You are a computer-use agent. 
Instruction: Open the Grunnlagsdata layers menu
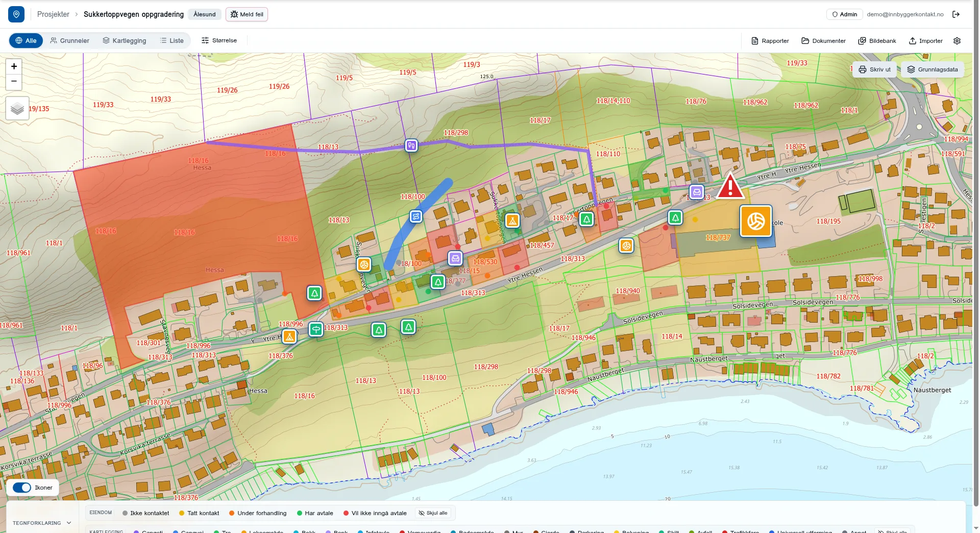click(933, 69)
